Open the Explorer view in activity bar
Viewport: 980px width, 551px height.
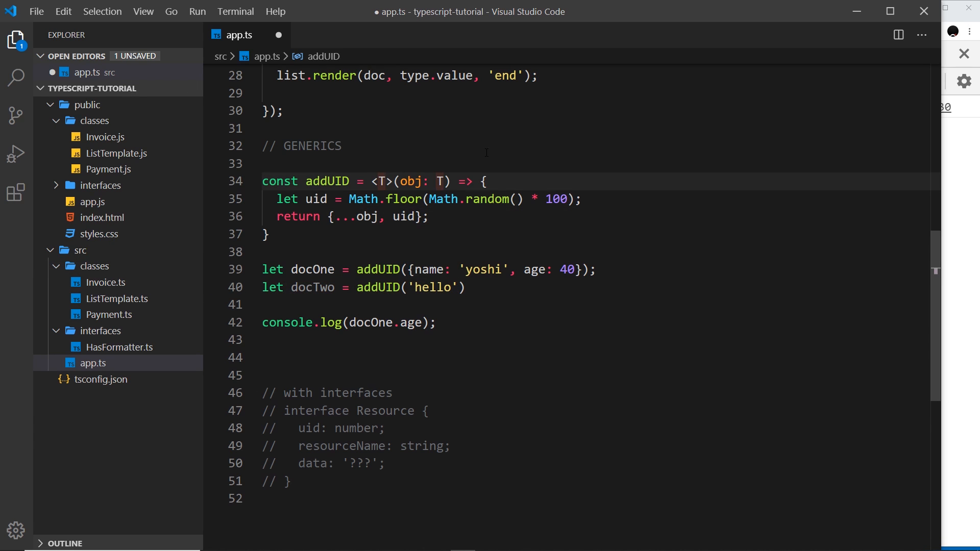point(16,40)
